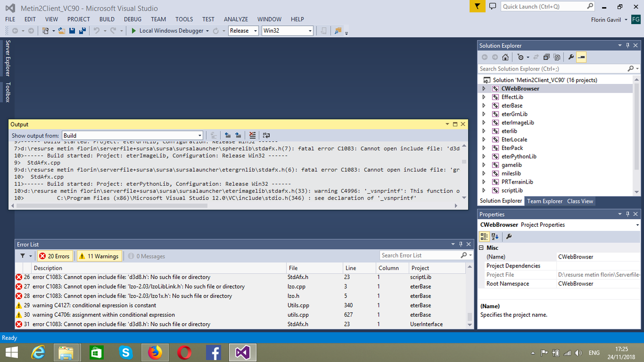Screen dimensions: 644x362
Task: Open Error List filter dropdown
Action: pyautogui.click(x=25, y=256)
